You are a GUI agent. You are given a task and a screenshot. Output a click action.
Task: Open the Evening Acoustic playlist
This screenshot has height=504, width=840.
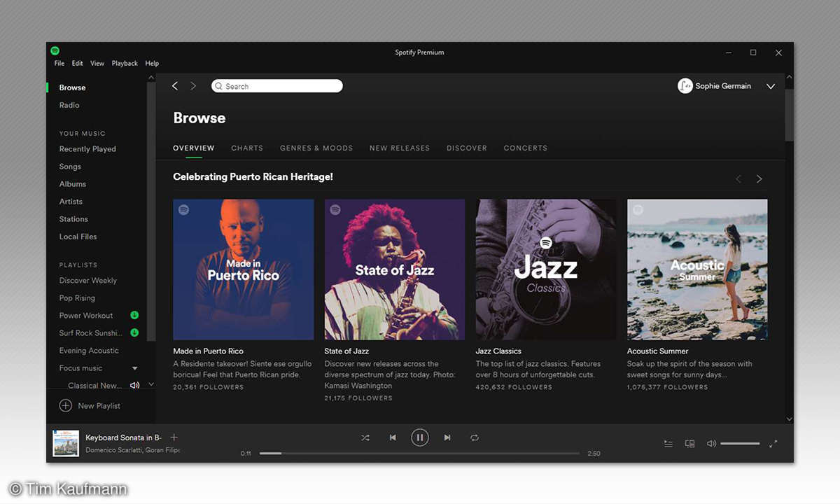point(89,351)
